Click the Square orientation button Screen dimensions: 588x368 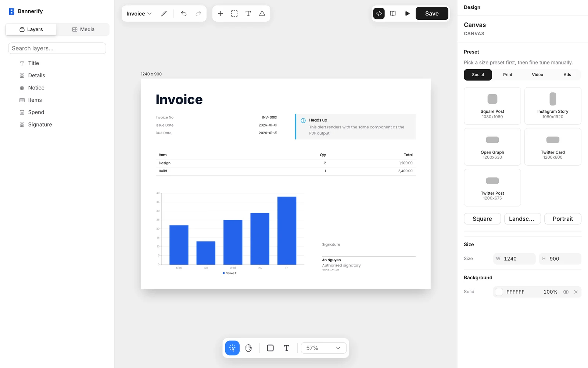pos(482,219)
